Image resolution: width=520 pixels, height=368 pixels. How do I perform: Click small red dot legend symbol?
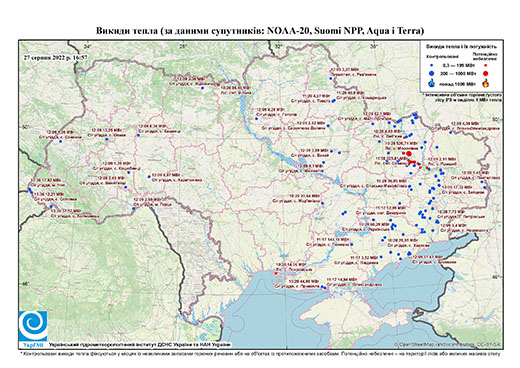pos(486,65)
